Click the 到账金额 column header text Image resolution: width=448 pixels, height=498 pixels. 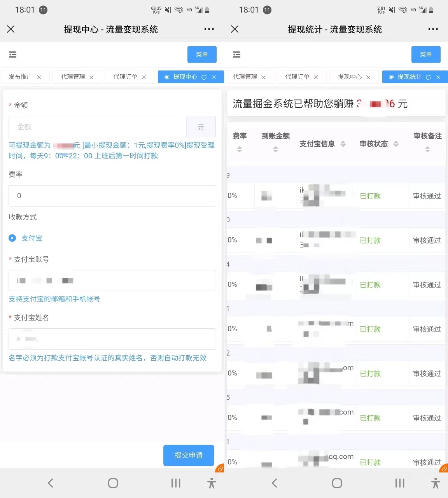pos(276,136)
